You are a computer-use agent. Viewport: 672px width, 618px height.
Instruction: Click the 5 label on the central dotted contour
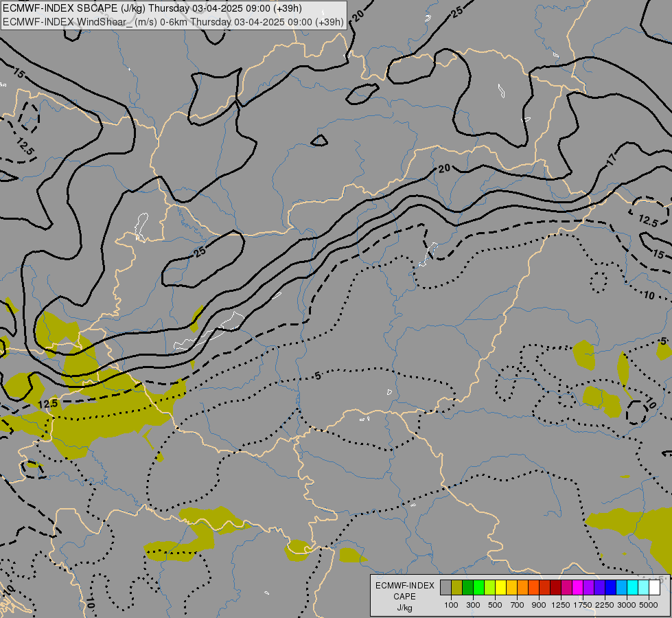pos(318,376)
